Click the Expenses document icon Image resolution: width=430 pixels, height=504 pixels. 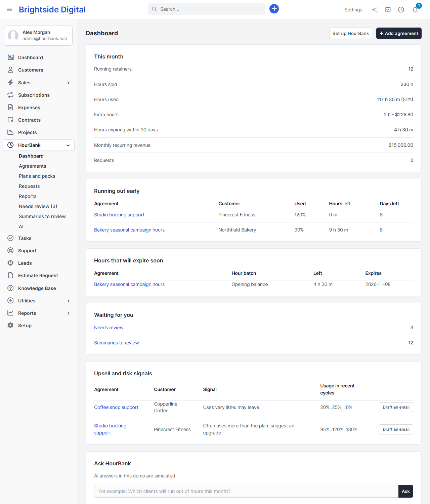11,108
